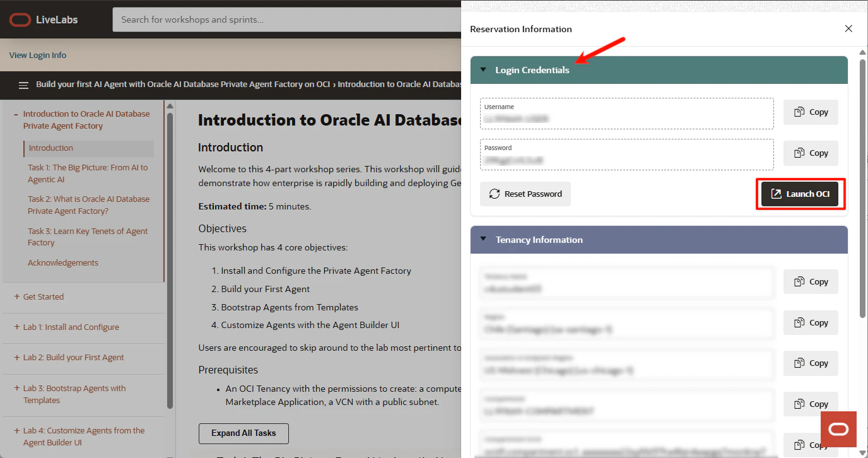This screenshot has height=458, width=868.
Task: Collapse the Login Credentials section
Action: [483, 70]
